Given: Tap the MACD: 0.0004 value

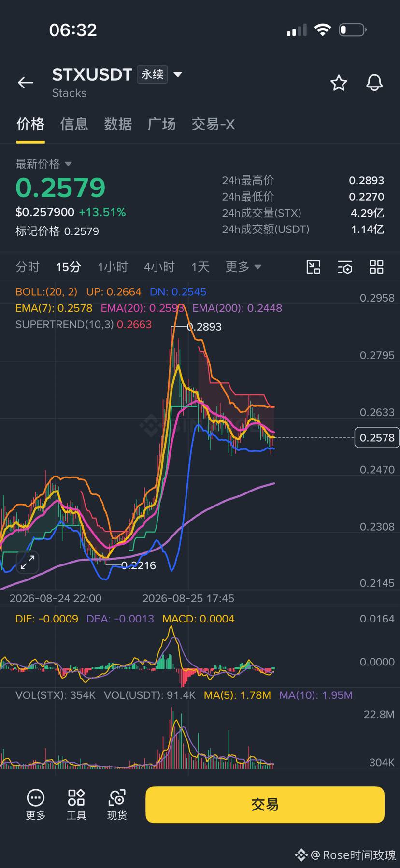Looking at the screenshot, I should pos(199,619).
